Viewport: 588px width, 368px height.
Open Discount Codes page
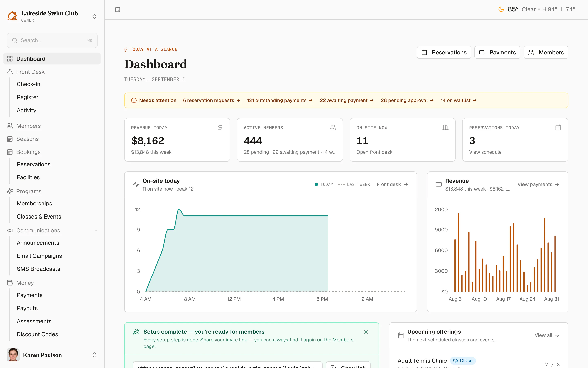37,334
